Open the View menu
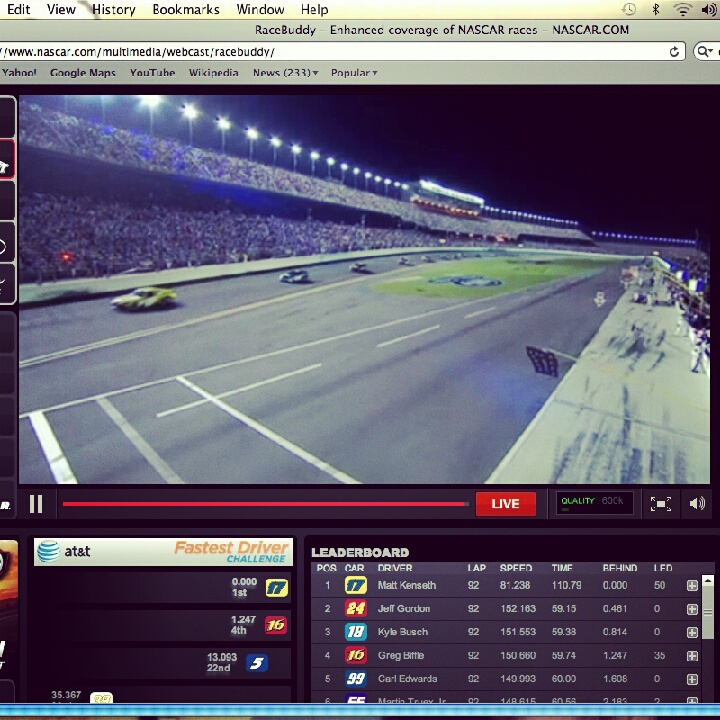 coord(61,9)
